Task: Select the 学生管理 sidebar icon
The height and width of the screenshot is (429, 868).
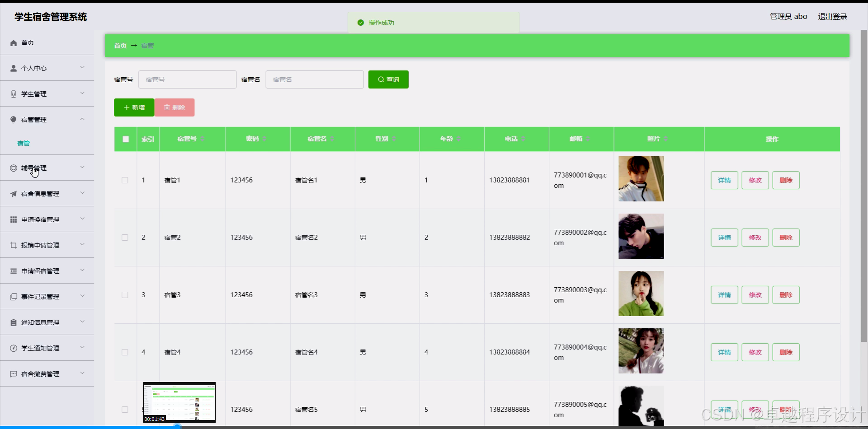Action: [x=13, y=93]
